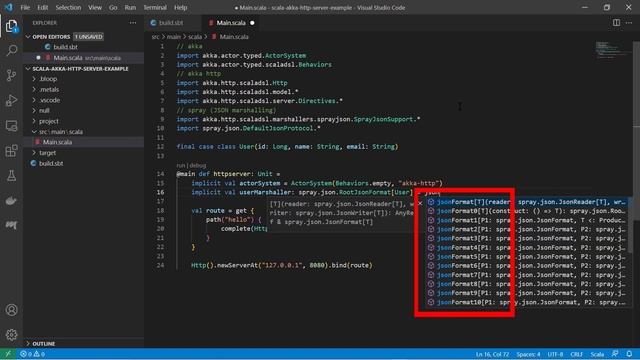Open the Source Control view
Viewport: 640px width, 360px height.
click(x=11, y=75)
